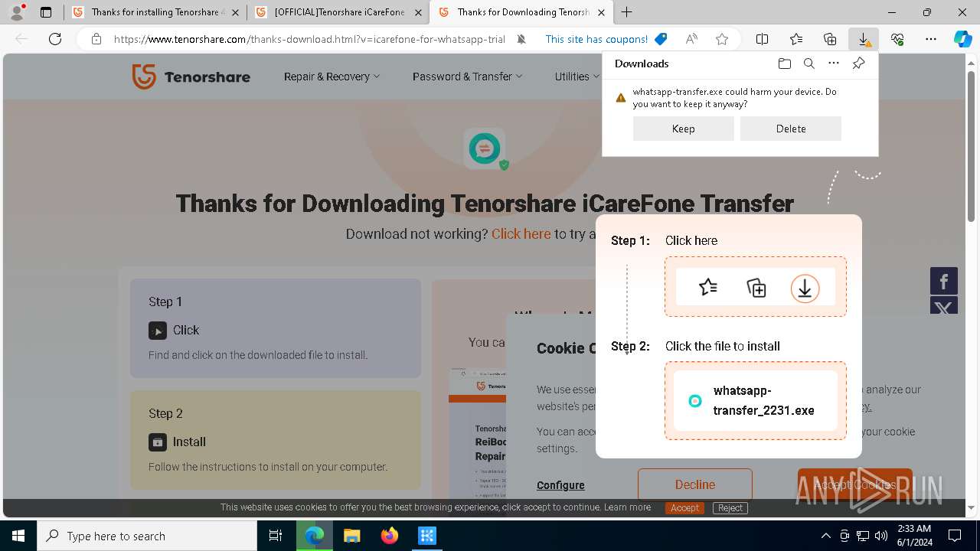Expand the Utilities menu
Viewport: 980px width, 551px height.
pos(577,77)
